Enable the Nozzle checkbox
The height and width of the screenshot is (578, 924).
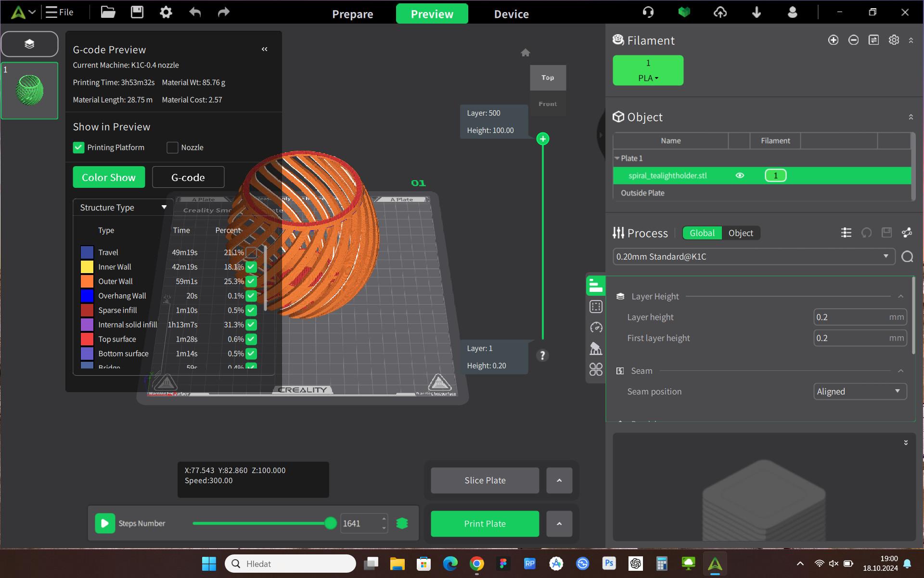pyautogui.click(x=172, y=147)
